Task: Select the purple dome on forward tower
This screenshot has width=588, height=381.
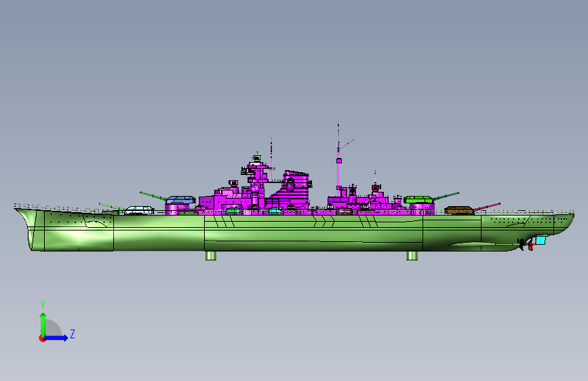Action: [x=255, y=188]
